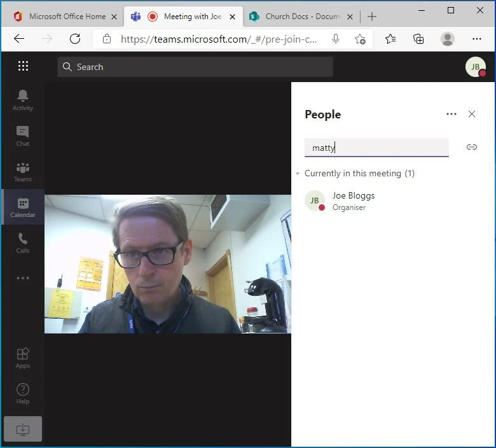Open browser Collections
496x448 pixels.
(x=418, y=39)
